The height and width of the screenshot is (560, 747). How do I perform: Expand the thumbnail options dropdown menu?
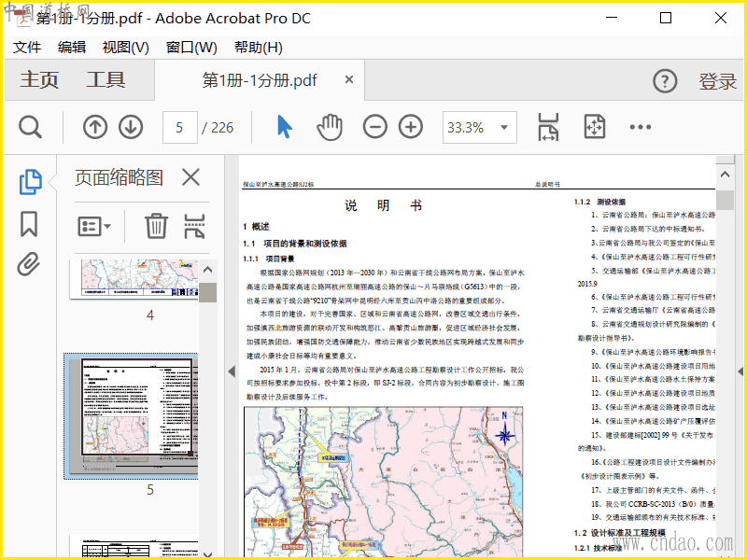click(94, 226)
